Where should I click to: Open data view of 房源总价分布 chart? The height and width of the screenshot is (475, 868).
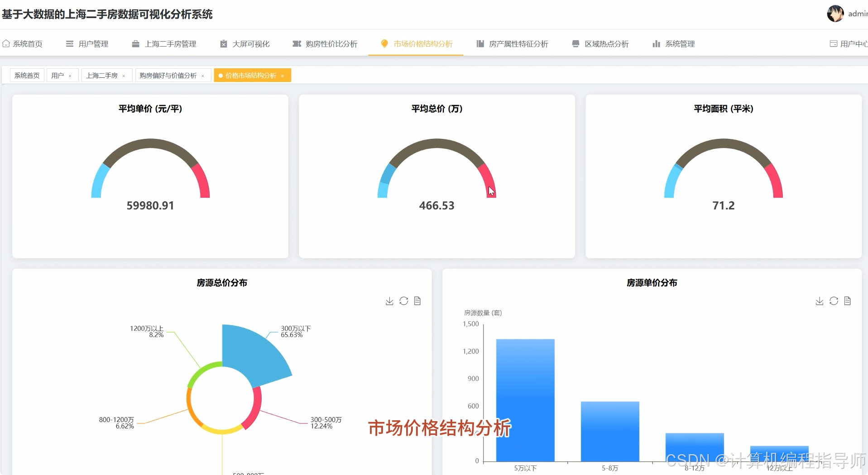pos(417,300)
